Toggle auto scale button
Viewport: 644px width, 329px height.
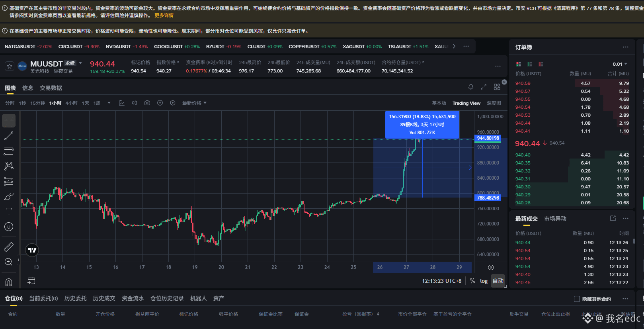pos(498,281)
